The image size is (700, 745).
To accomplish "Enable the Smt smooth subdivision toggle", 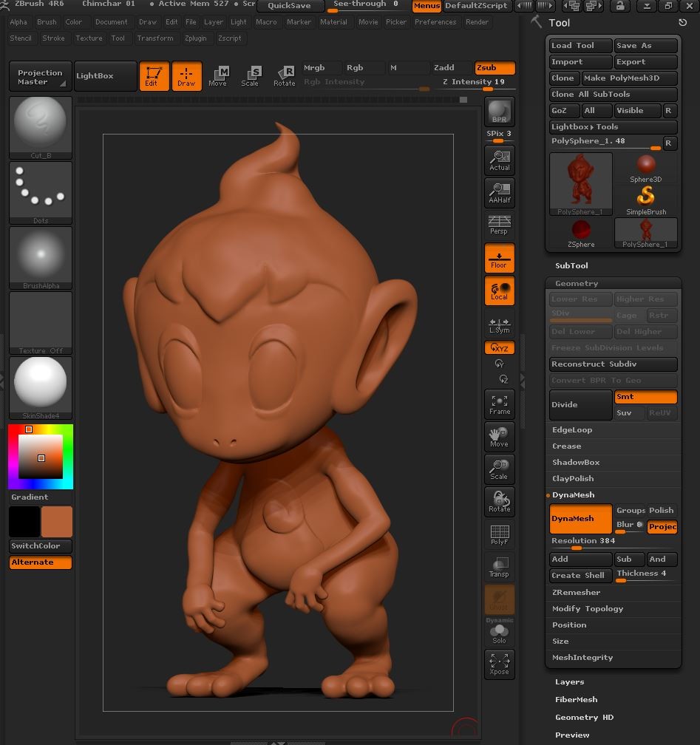I will pyautogui.click(x=645, y=396).
